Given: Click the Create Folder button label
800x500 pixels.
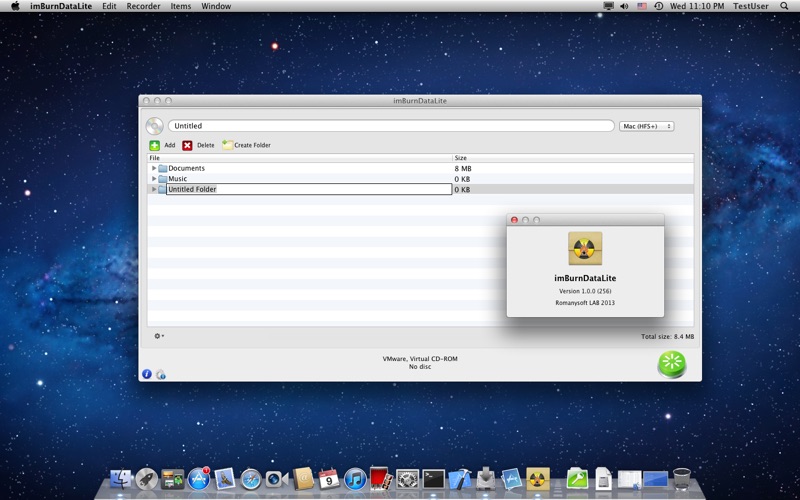Looking at the screenshot, I should point(253,145).
